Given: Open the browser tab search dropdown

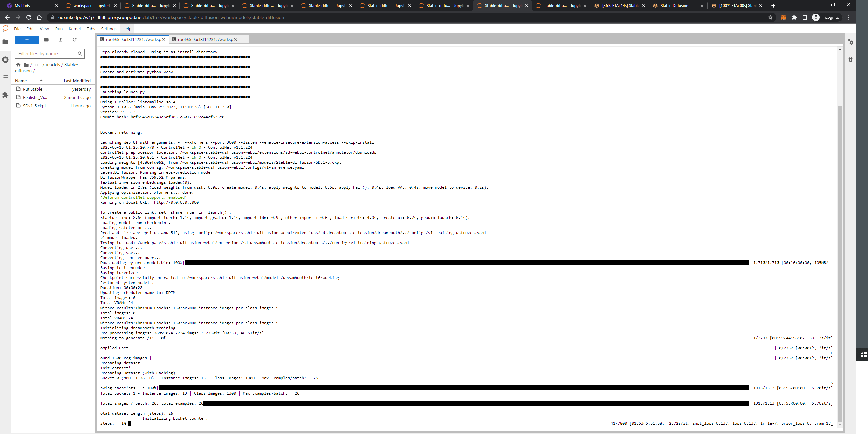Looking at the screenshot, I should point(802,5).
